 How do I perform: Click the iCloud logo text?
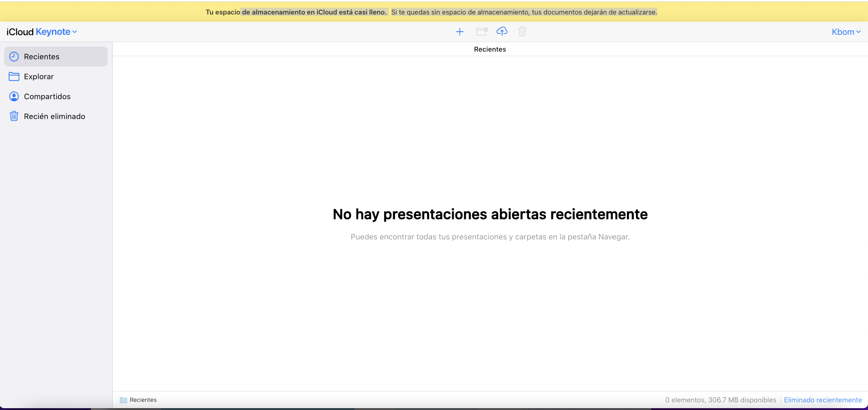pos(20,32)
